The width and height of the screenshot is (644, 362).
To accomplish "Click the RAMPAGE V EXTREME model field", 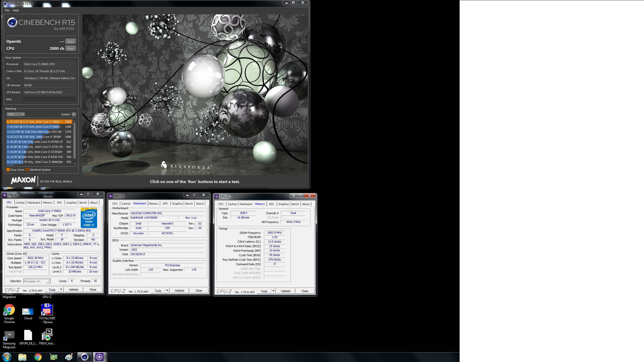I will point(154,218).
